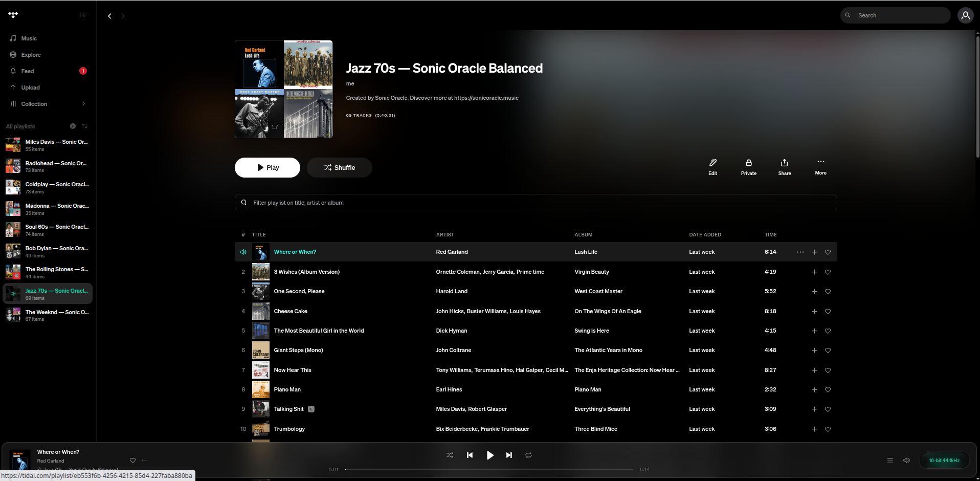Collapse the sidebar panel

click(83, 15)
